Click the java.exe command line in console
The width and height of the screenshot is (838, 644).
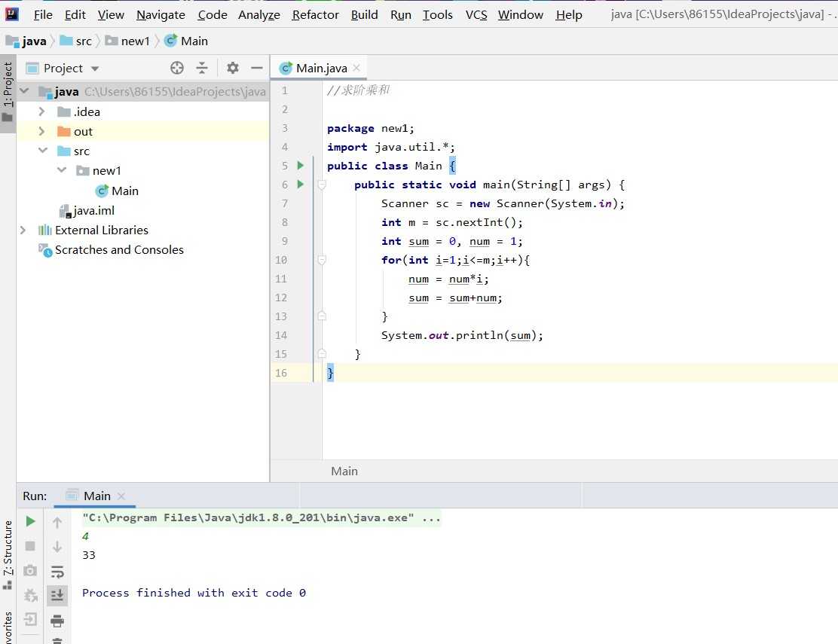(x=261, y=518)
